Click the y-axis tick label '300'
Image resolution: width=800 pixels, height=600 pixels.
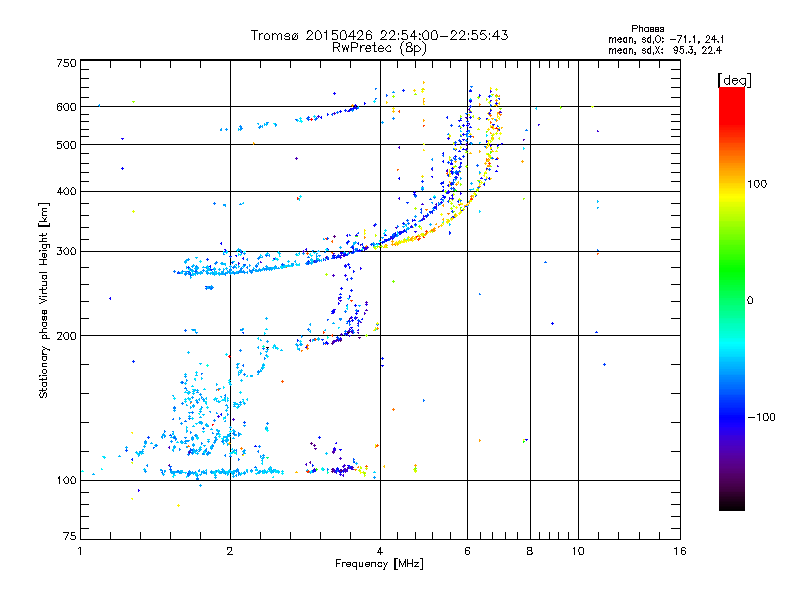pyautogui.click(x=66, y=252)
